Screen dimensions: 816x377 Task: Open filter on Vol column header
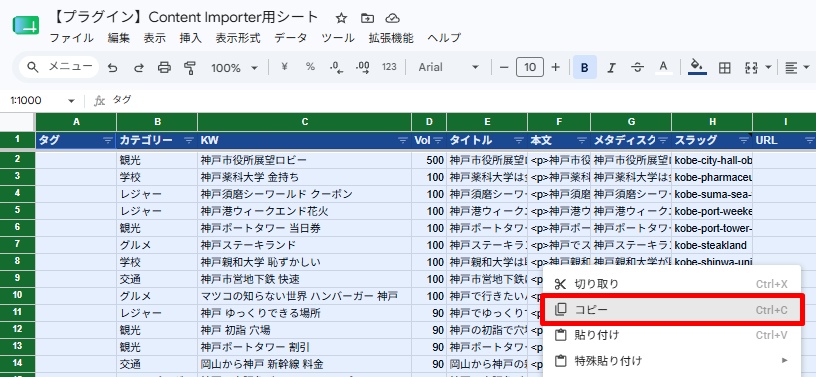pyautogui.click(x=438, y=141)
